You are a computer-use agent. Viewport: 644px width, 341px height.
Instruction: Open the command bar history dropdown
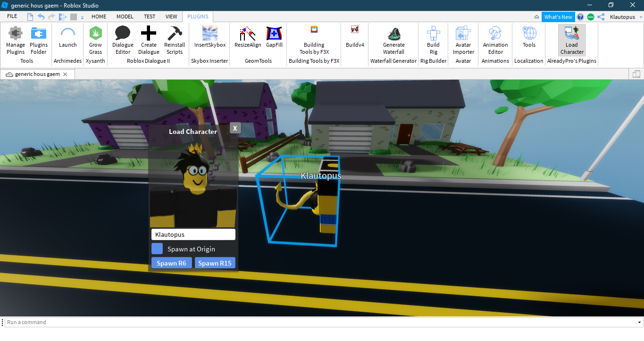click(639, 323)
